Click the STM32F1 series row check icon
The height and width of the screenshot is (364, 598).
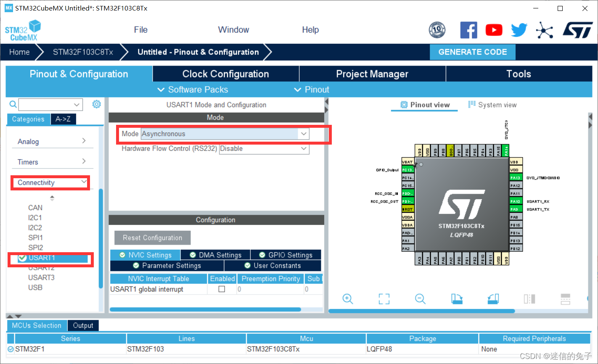click(x=11, y=349)
